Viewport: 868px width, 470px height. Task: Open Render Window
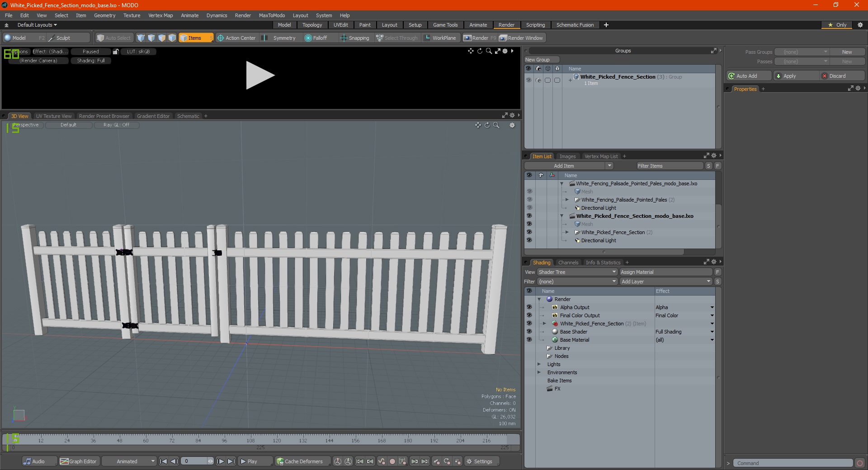click(x=522, y=38)
